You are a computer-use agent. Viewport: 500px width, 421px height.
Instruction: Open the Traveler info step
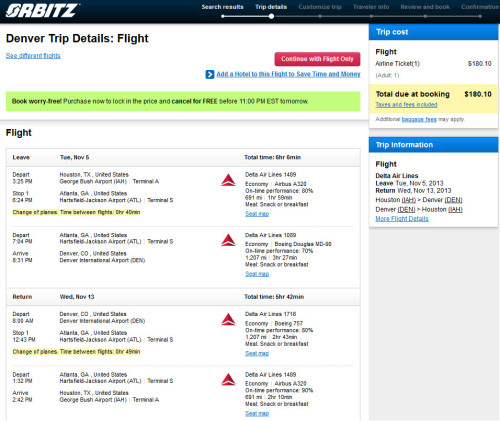click(371, 7)
